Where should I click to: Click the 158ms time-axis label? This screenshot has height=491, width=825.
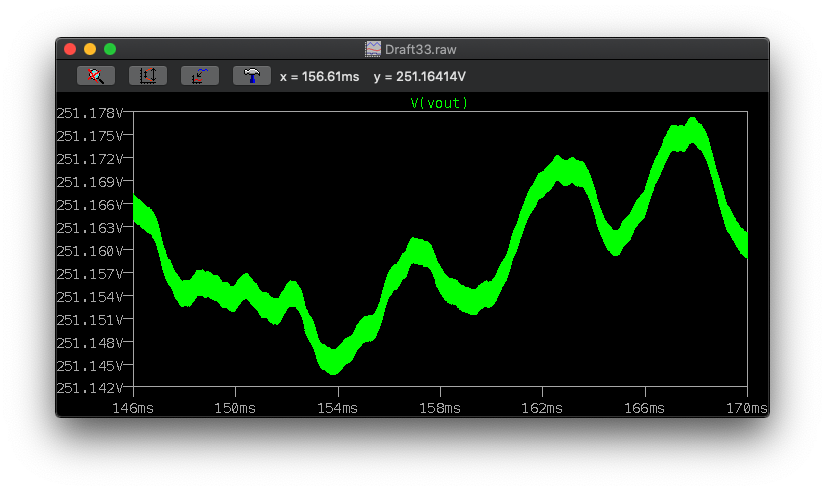[x=440, y=408]
